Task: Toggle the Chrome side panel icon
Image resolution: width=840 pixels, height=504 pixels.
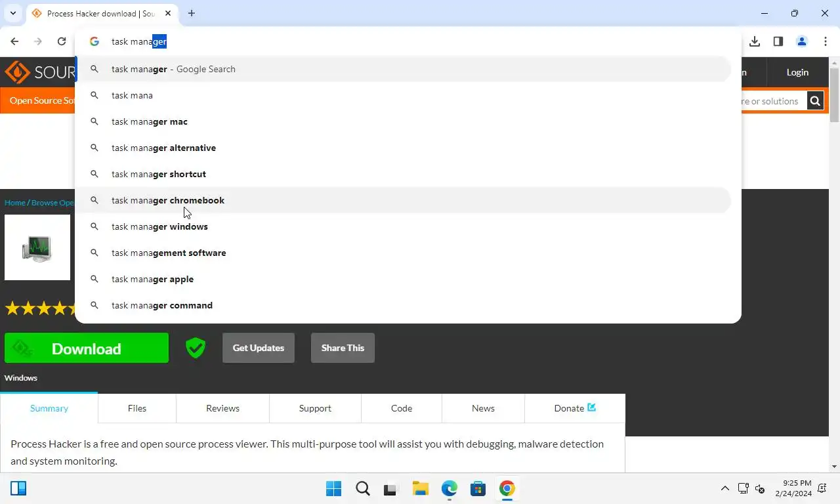Action: [778, 41]
